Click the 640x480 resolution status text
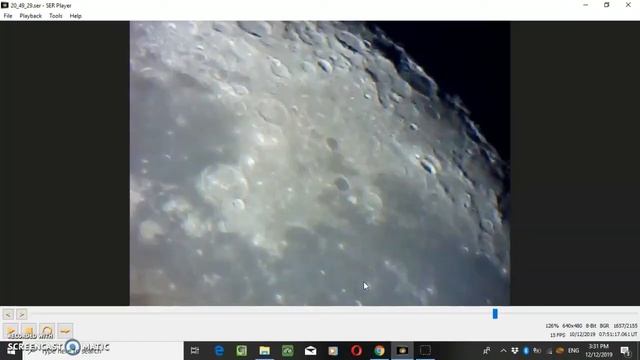 (572, 326)
